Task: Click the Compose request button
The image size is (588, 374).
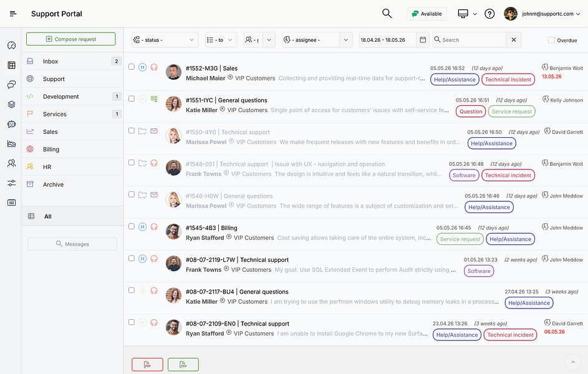Action: coord(71,39)
